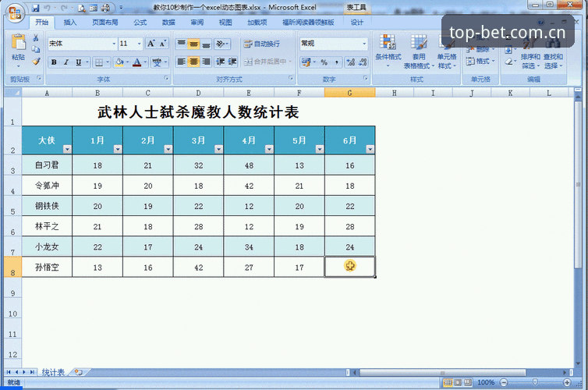
Task: Switch to the 审阅 ribbon tab
Action: 197,23
